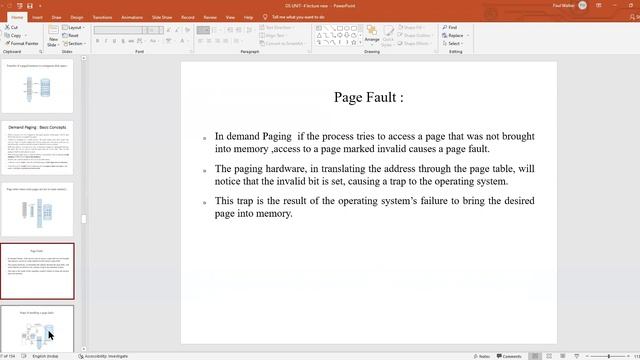
Task: Insert a rectangle from the shapes gallery
Action: click(x=340, y=28)
